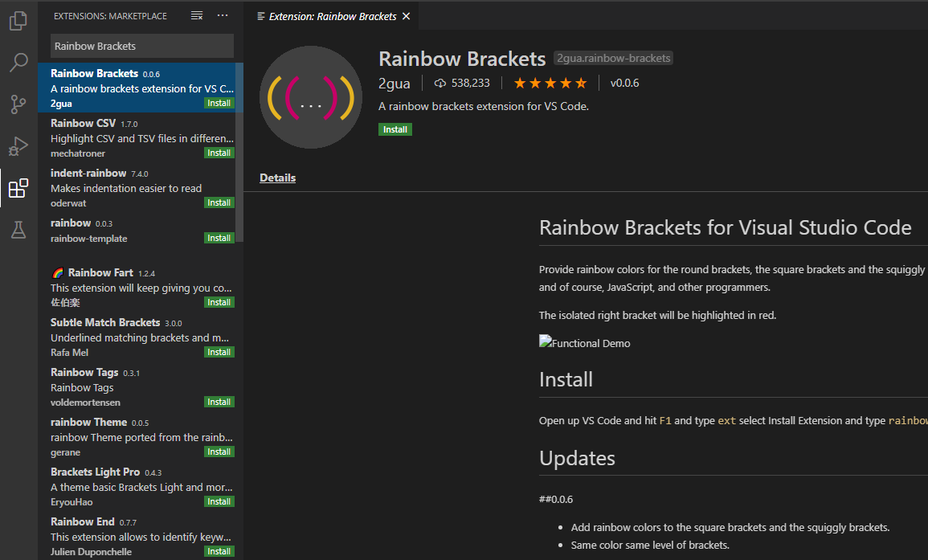Click the Install heading in readme
This screenshot has width=928, height=560.
point(566,379)
